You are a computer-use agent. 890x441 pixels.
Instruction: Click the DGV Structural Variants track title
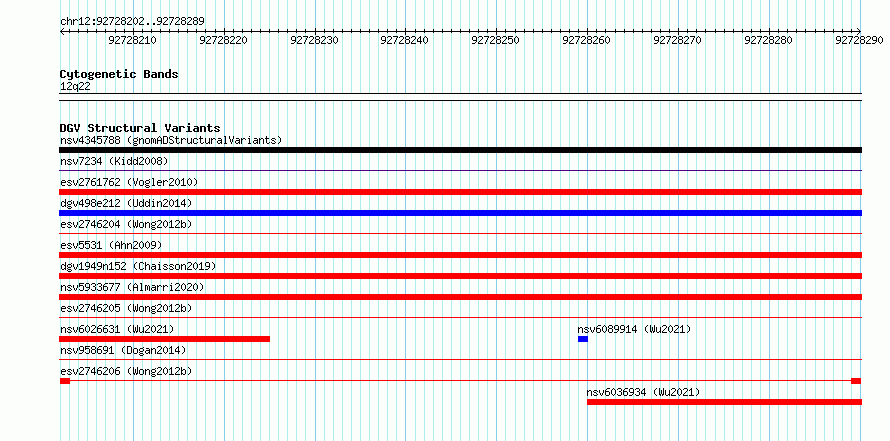pos(140,128)
